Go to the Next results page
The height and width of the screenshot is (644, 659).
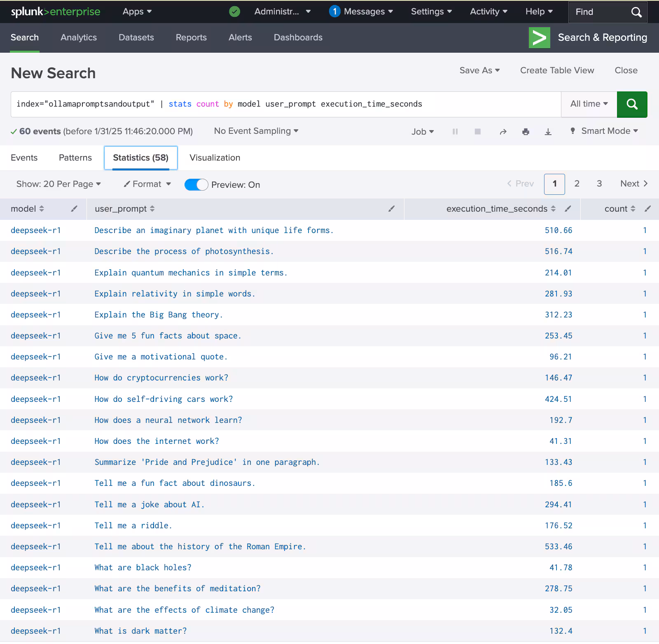tap(634, 184)
